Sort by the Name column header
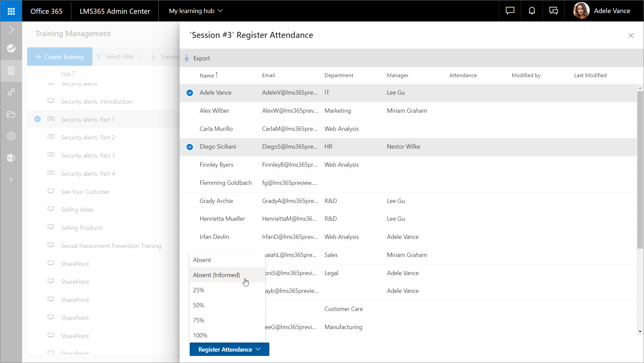 click(207, 75)
